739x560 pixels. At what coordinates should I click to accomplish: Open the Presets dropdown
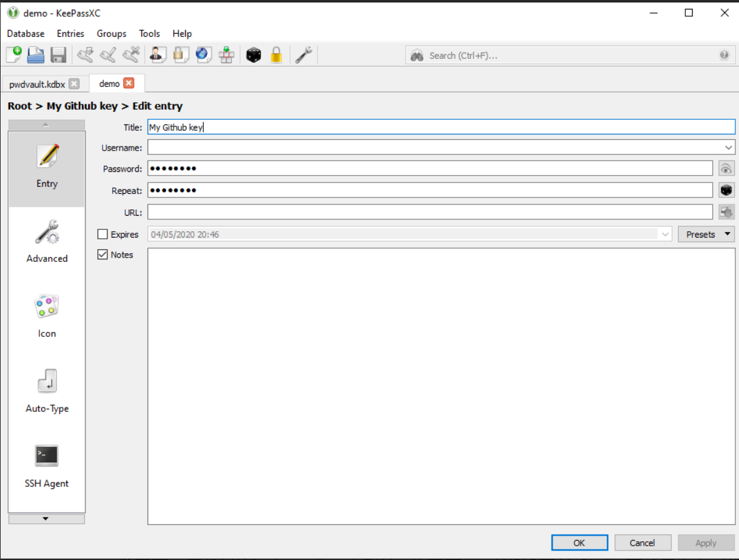click(x=706, y=234)
